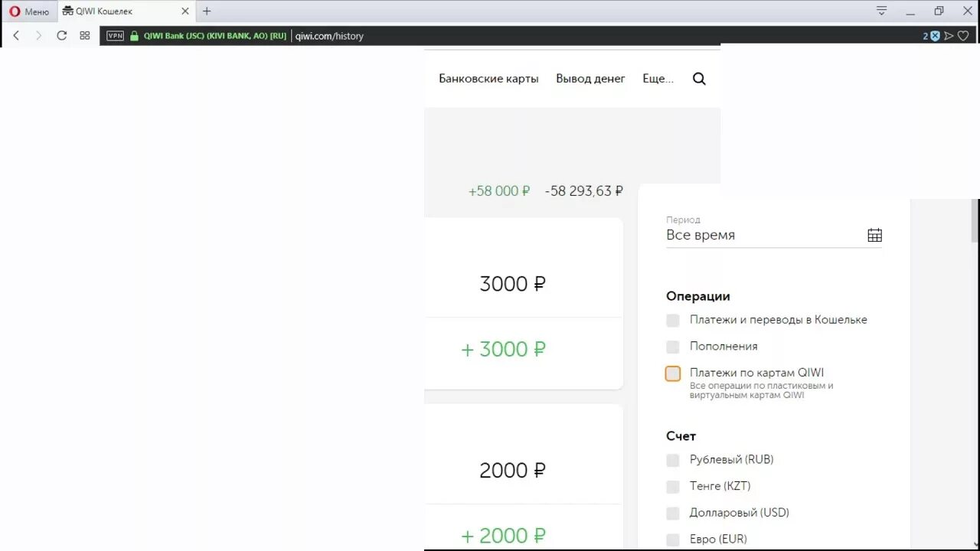Click the Счет section heading
This screenshot has height=551, width=980.
click(x=681, y=436)
